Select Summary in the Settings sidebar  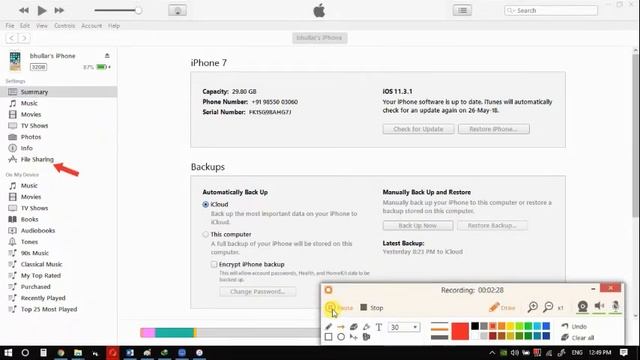[x=58, y=92]
